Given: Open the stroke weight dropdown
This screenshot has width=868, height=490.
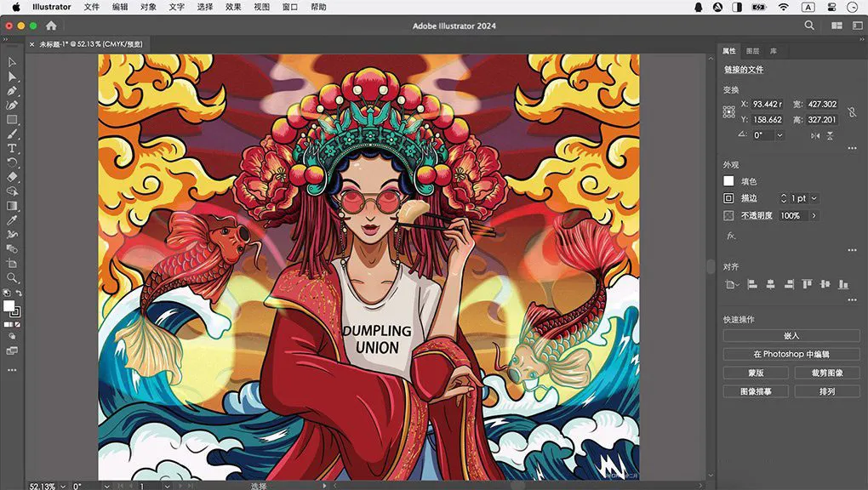Looking at the screenshot, I should pos(814,198).
